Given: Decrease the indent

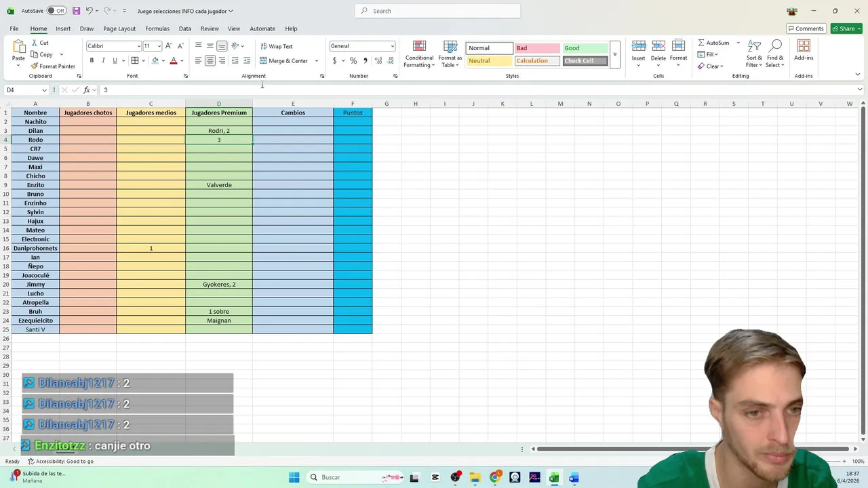Looking at the screenshot, I should tap(235, 60).
